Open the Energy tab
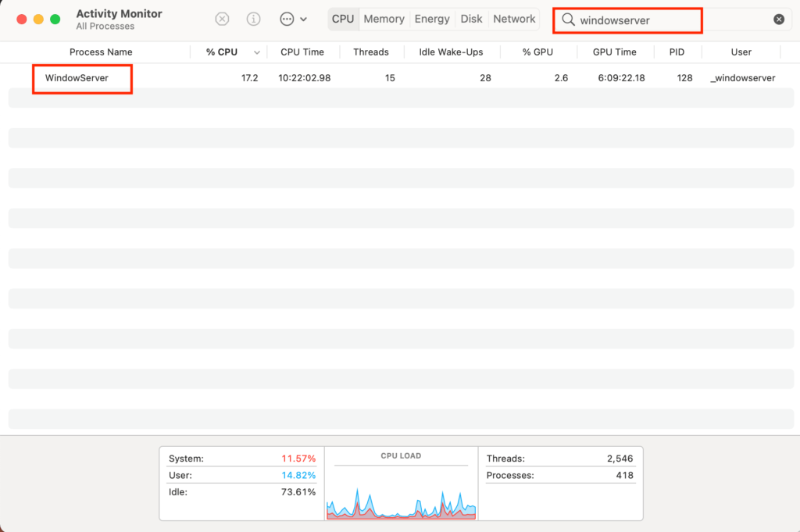Viewport: 800px width, 532px height. [x=432, y=19]
